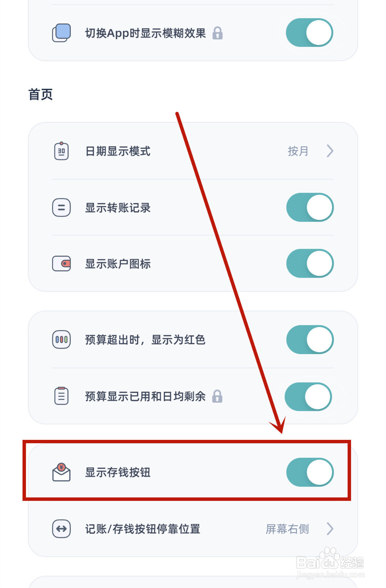
Task: Tap the budget exceeded counter icon
Action: point(61,340)
